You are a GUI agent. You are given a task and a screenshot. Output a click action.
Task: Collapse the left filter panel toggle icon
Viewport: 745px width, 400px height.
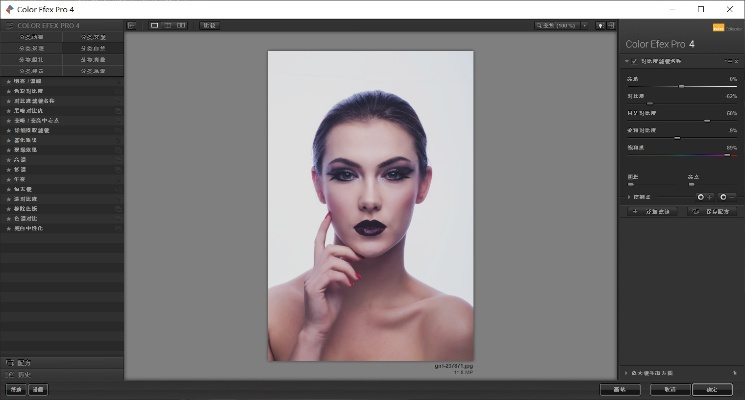tap(132, 24)
